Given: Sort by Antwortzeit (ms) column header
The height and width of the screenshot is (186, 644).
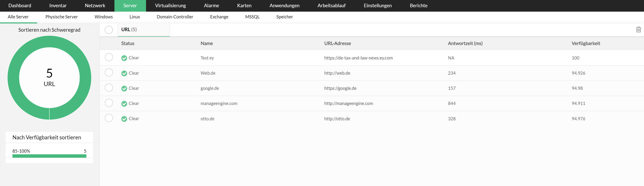Looking at the screenshot, I should coord(465,43).
